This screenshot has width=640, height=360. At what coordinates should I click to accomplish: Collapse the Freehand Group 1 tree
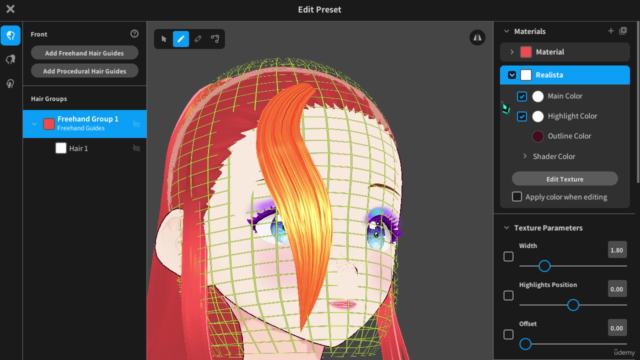34,124
